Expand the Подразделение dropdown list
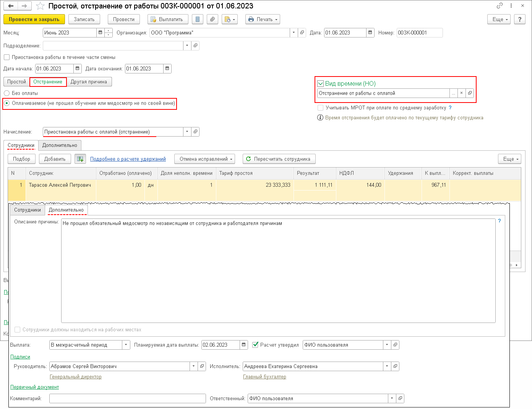532x409 pixels. pyautogui.click(x=187, y=46)
